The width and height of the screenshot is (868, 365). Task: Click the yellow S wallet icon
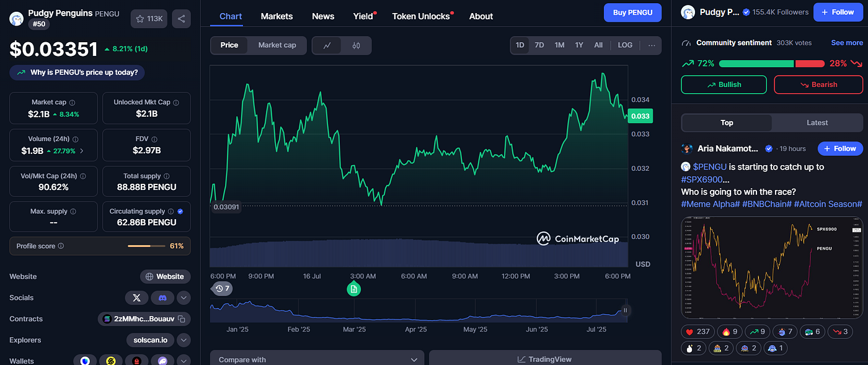pos(111,361)
